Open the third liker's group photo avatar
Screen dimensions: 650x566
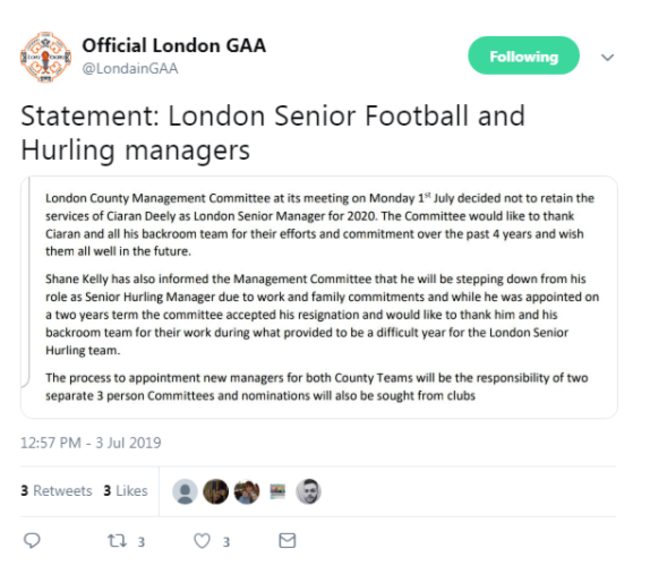(247, 491)
